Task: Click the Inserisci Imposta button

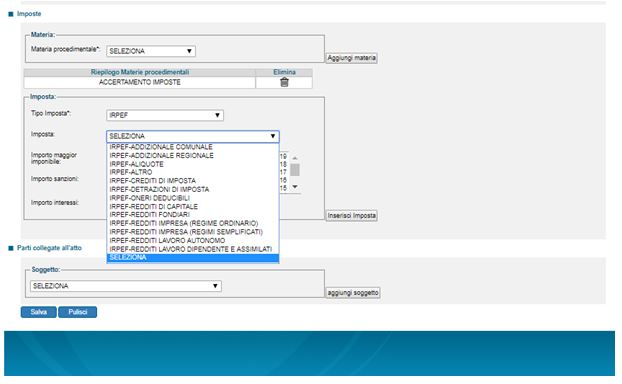Action: pyautogui.click(x=351, y=216)
